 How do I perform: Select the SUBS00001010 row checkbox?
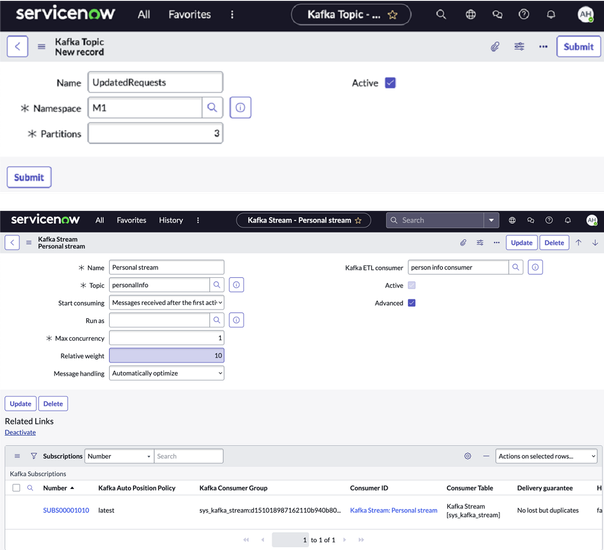[16, 510]
